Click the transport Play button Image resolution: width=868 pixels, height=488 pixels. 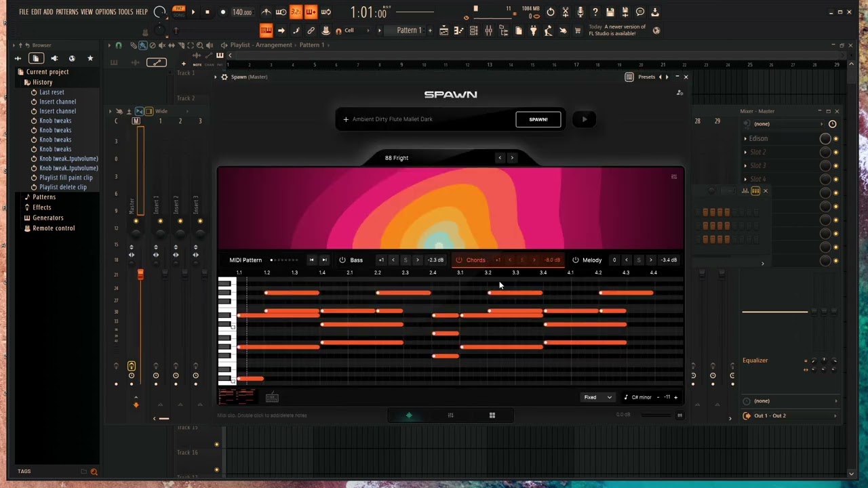pos(193,12)
